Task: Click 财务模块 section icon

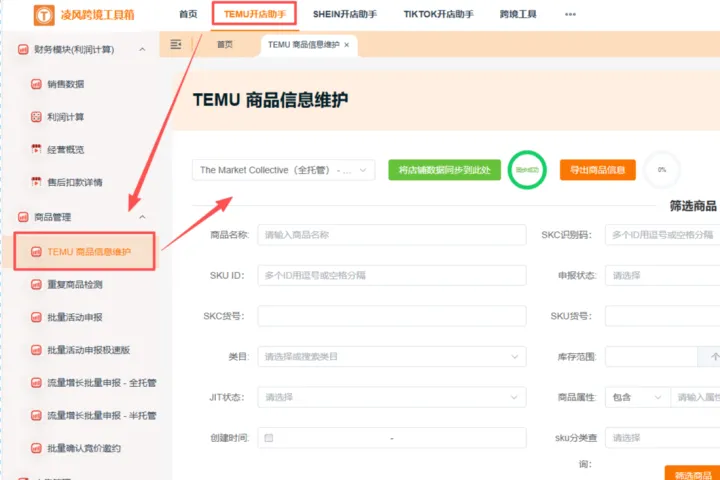Action: tap(23, 49)
